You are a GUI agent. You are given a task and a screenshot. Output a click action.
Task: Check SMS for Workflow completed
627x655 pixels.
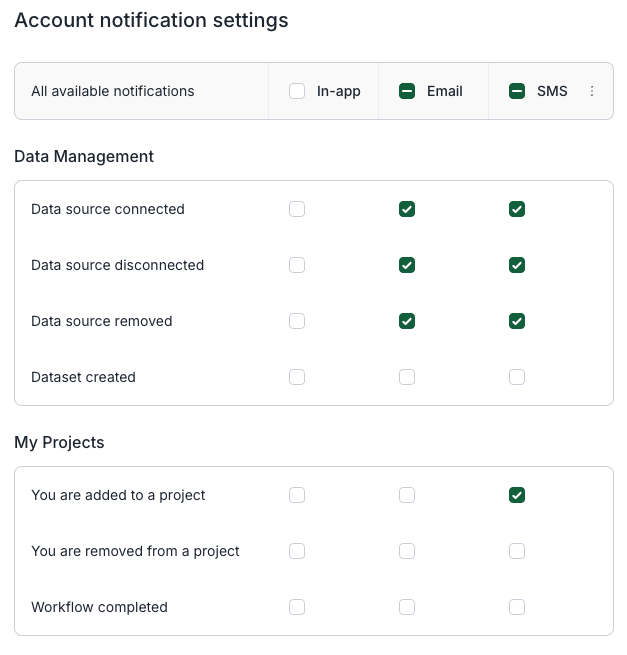coord(517,607)
